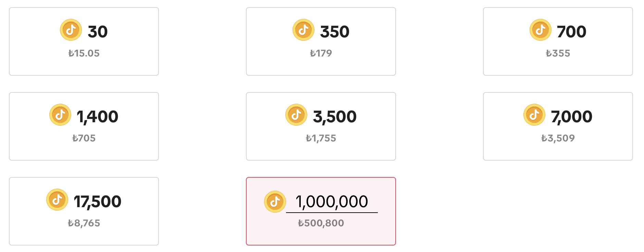Select the 30 coins package
644x252 pixels.
(x=84, y=41)
